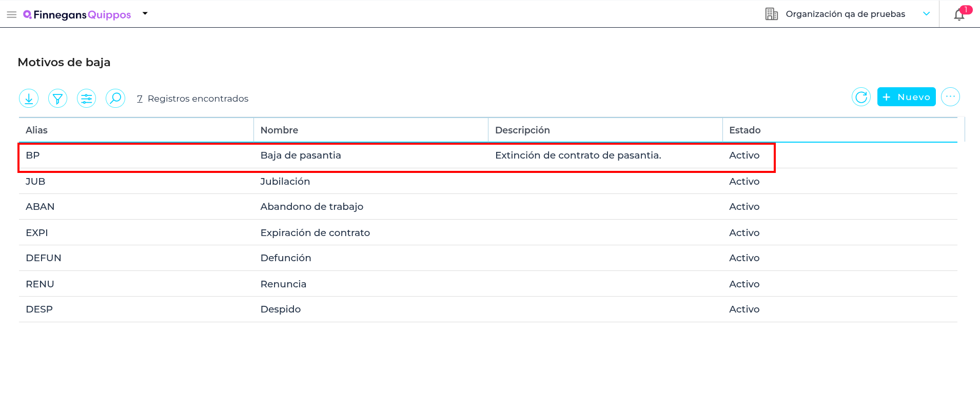Open the notifications bell
980x410 pixels.
[959, 14]
